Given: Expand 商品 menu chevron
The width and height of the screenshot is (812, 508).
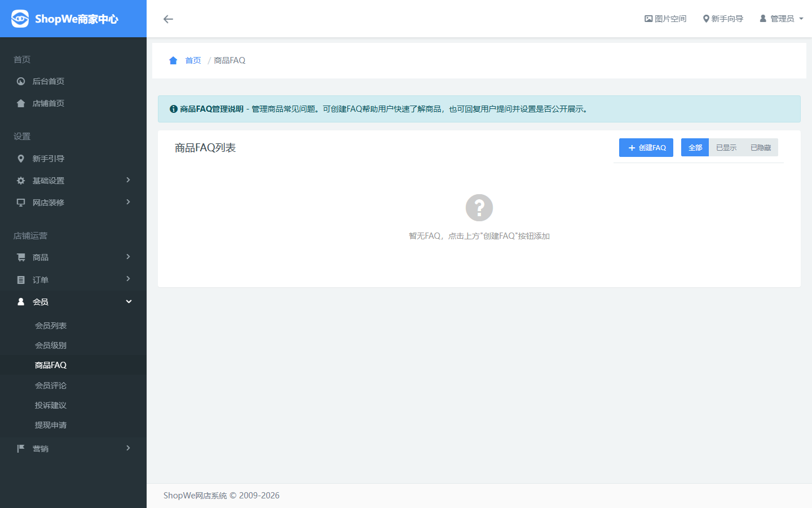Looking at the screenshot, I should point(128,257).
